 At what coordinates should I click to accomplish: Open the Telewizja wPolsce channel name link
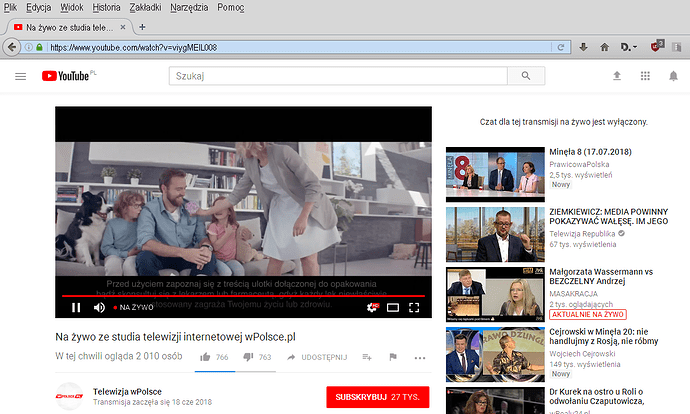pos(127,392)
